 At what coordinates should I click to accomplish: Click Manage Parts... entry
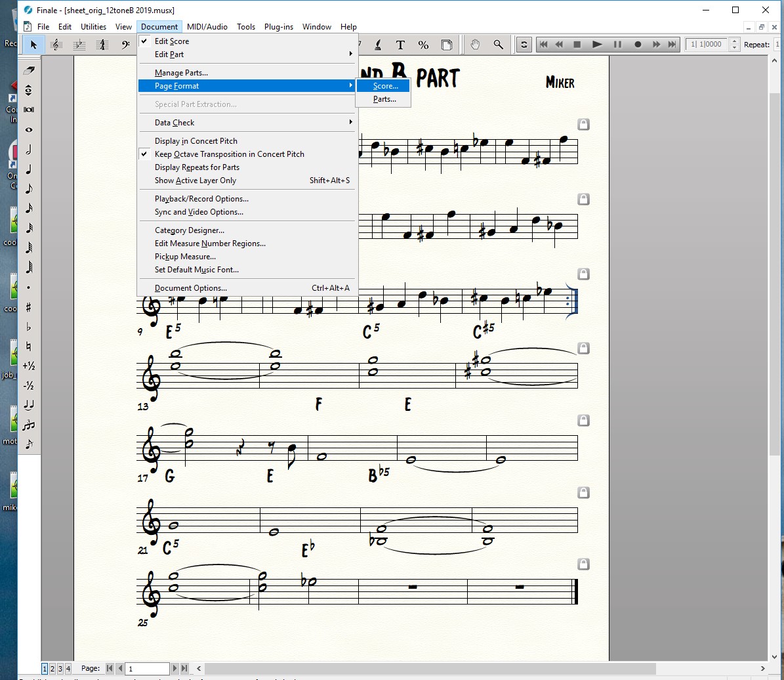[181, 73]
